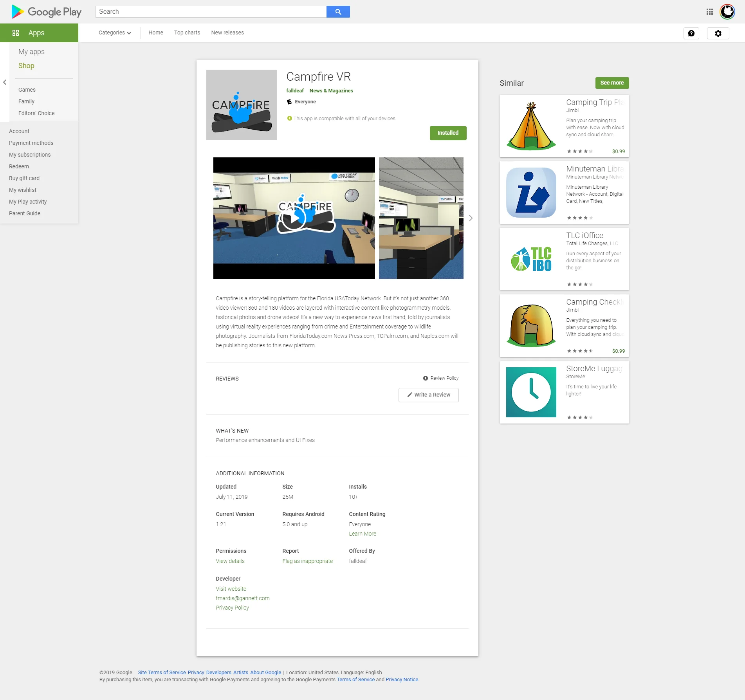
Task: Open Camping Checklist $0.99 price
Action: click(619, 351)
